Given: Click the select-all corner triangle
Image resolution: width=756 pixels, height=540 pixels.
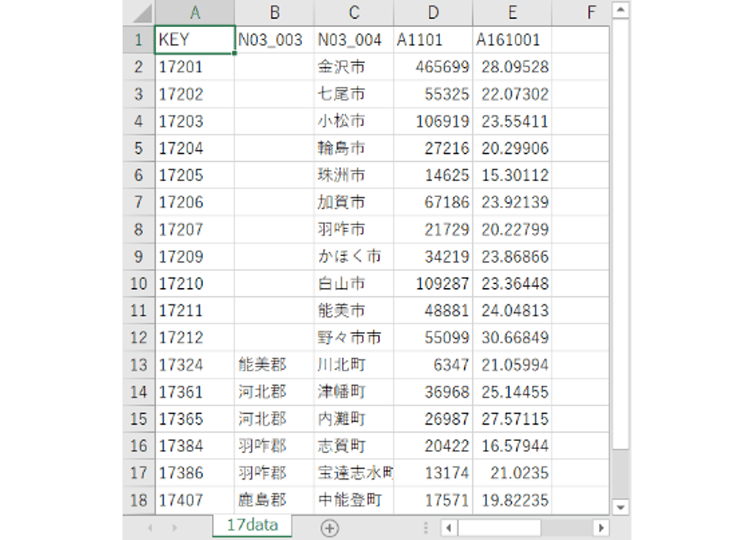Looking at the screenshot, I should (142, 13).
